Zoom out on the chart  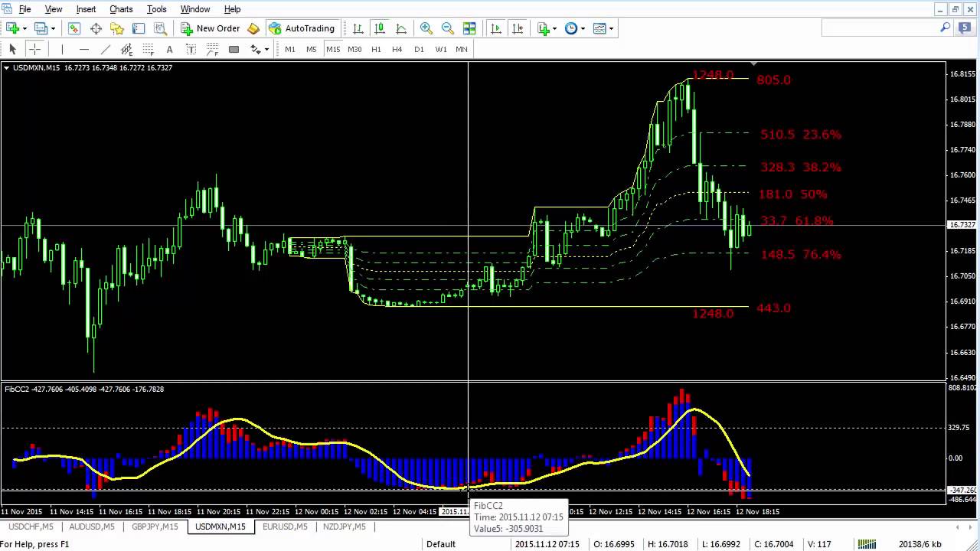point(448,28)
